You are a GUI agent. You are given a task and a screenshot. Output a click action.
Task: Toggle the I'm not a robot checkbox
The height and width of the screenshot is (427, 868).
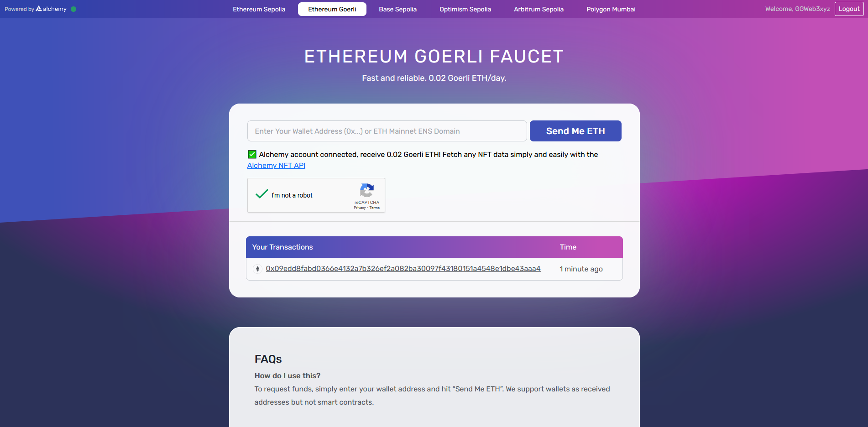click(x=262, y=195)
